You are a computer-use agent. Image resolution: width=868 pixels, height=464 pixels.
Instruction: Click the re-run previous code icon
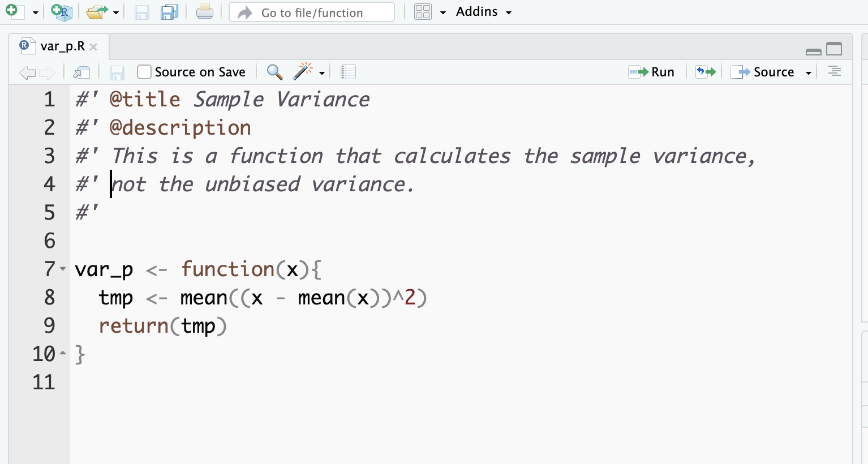pyautogui.click(x=706, y=72)
